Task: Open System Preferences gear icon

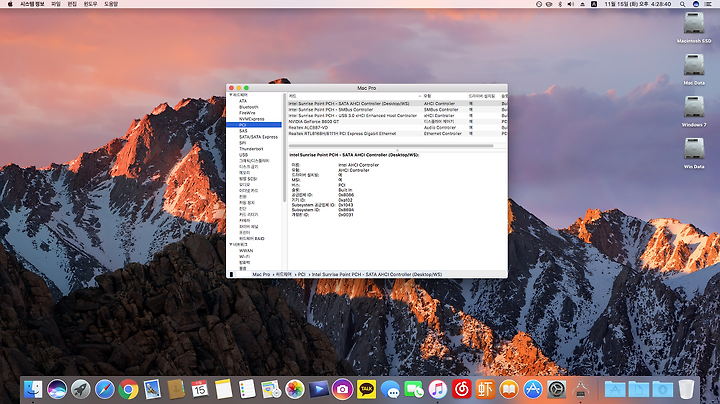Action: pos(557,389)
